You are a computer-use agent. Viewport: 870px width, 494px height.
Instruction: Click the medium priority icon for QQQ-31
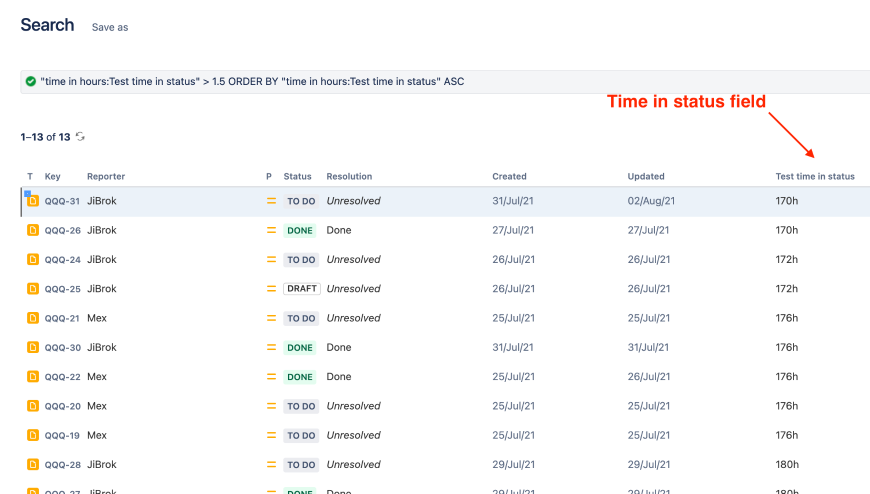[270, 201]
